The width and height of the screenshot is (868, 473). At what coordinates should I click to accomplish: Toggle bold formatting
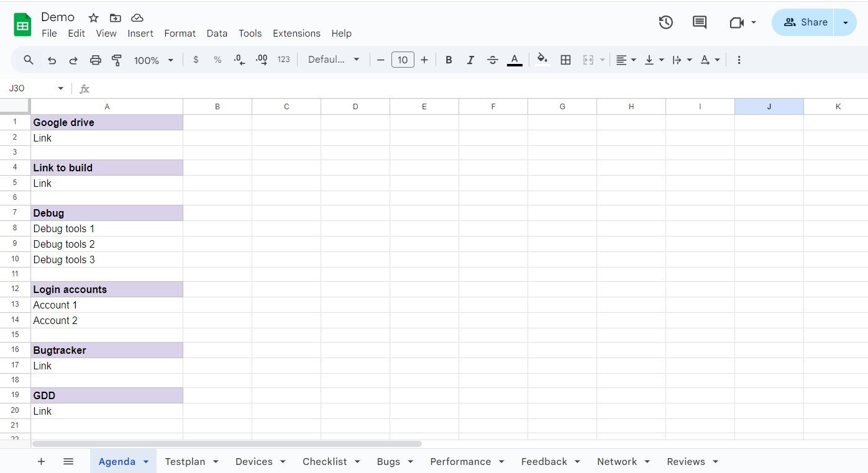pos(449,60)
